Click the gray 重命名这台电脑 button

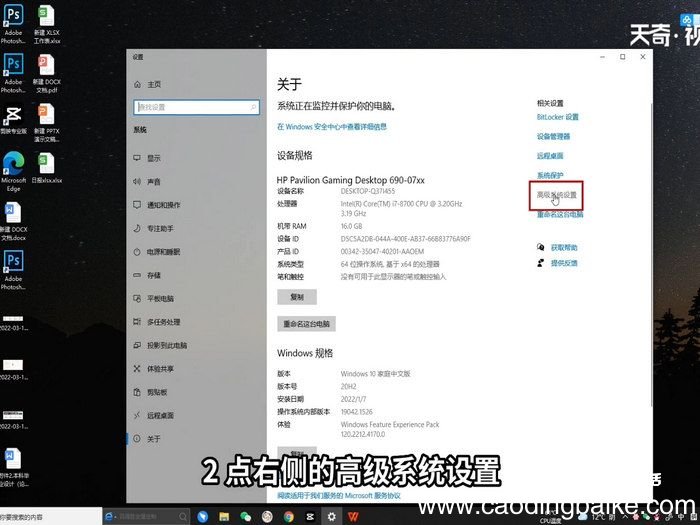click(306, 324)
